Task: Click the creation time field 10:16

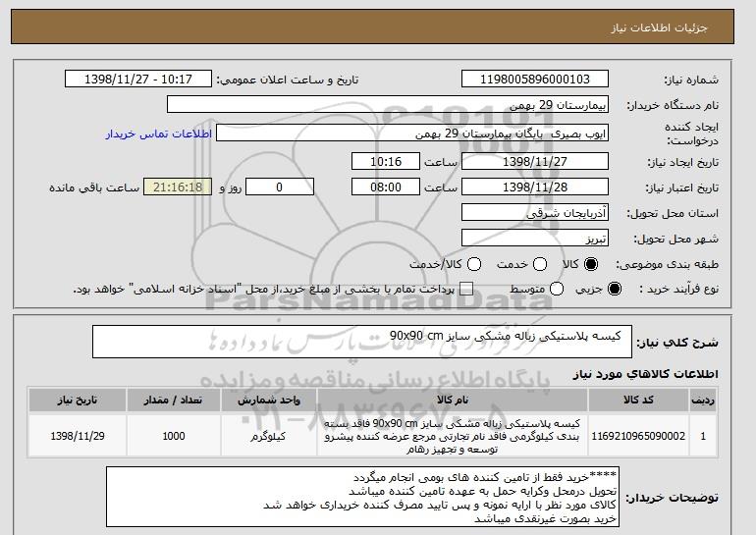Action: [x=386, y=161]
